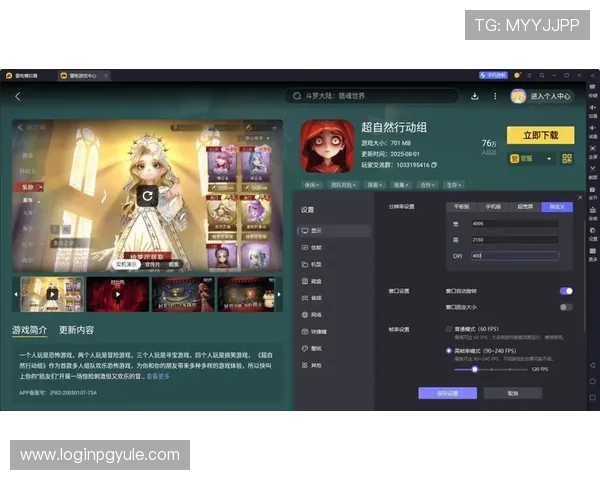Show next thumbnails with right arrow
600x480 pixels.
pyautogui.click(x=279, y=294)
